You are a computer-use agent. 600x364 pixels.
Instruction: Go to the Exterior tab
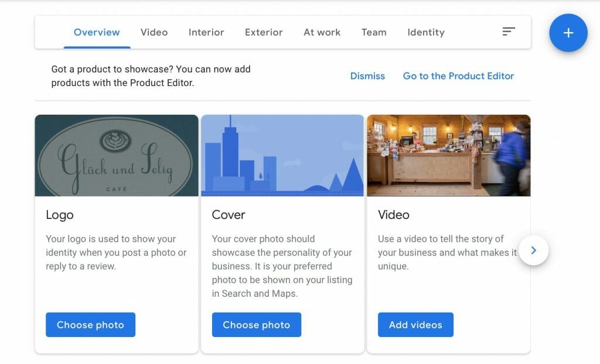264,32
